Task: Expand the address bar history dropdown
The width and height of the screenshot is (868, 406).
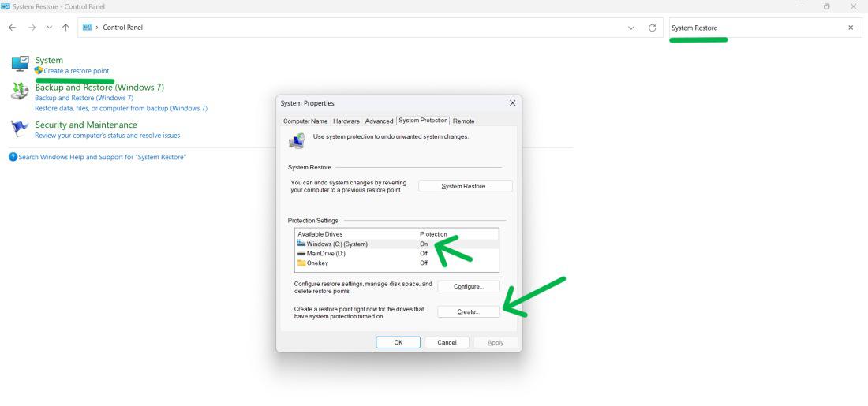Action: coord(631,28)
